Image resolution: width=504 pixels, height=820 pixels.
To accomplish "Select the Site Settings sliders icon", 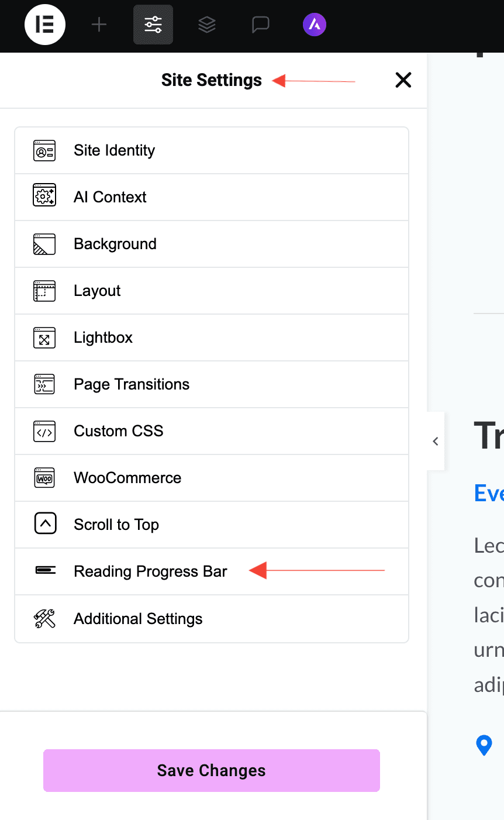I will point(153,25).
